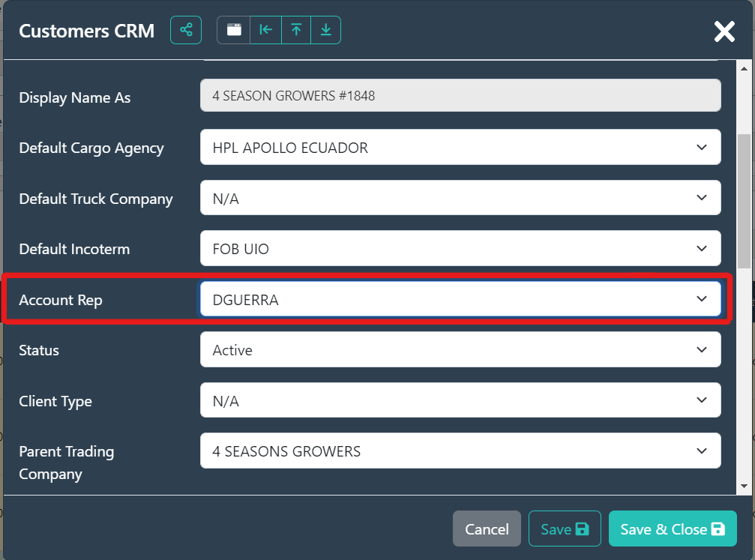This screenshot has width=755, height=560.
Task: Click the Save button
Action: (x=565, y=529)
